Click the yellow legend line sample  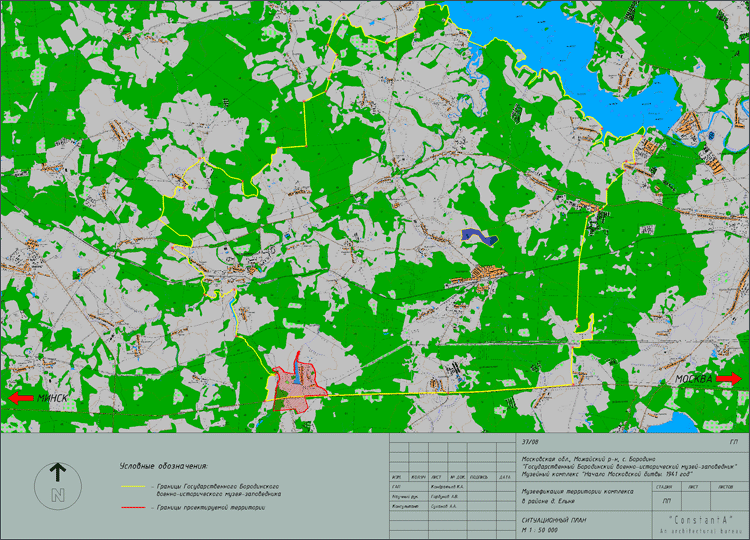[132, 485]
